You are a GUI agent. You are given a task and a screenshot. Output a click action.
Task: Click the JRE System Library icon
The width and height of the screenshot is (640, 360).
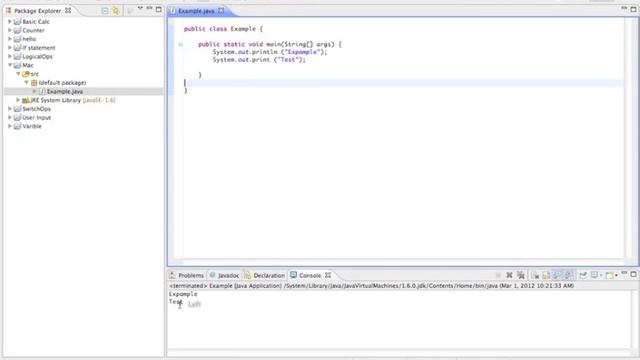point(26,100)
